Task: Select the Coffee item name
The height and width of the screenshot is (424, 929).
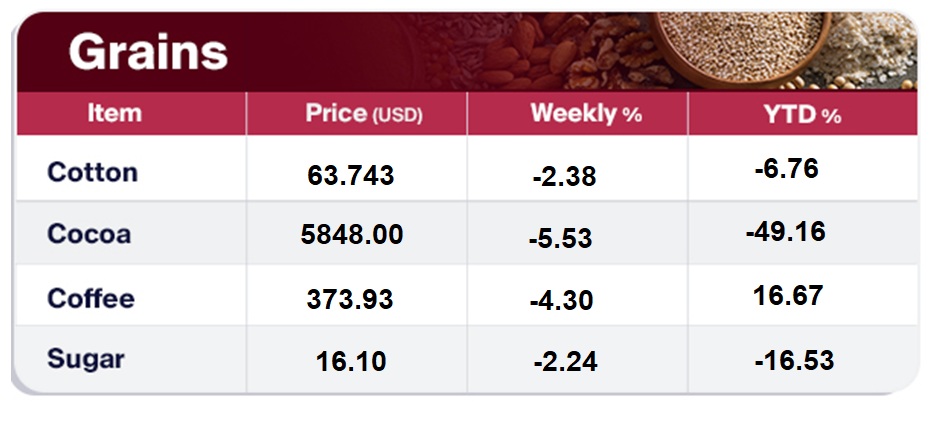Action: click(91, 298)
